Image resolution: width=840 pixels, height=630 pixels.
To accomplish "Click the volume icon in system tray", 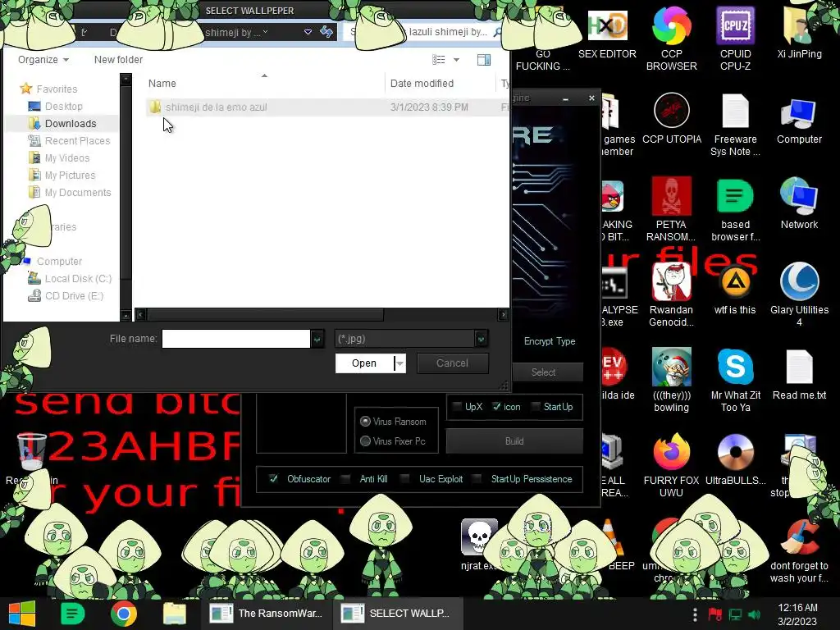I will point(755,614).
